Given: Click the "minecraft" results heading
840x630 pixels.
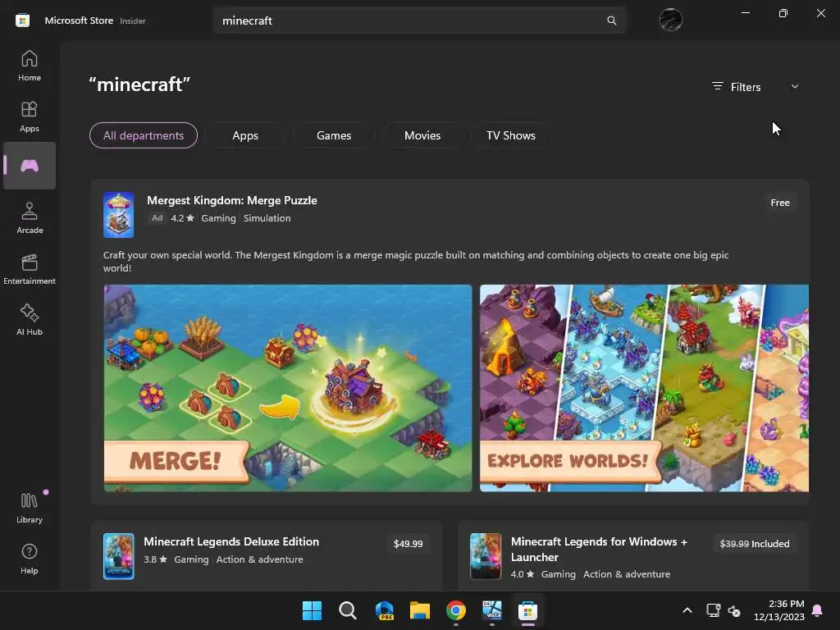Looking at the screenshot, I should pos(139,84).
